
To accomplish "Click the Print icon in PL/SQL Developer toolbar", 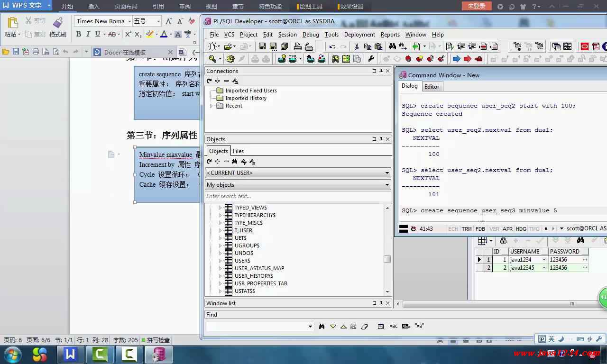I will pyautogui.click(x=298, y=46).
